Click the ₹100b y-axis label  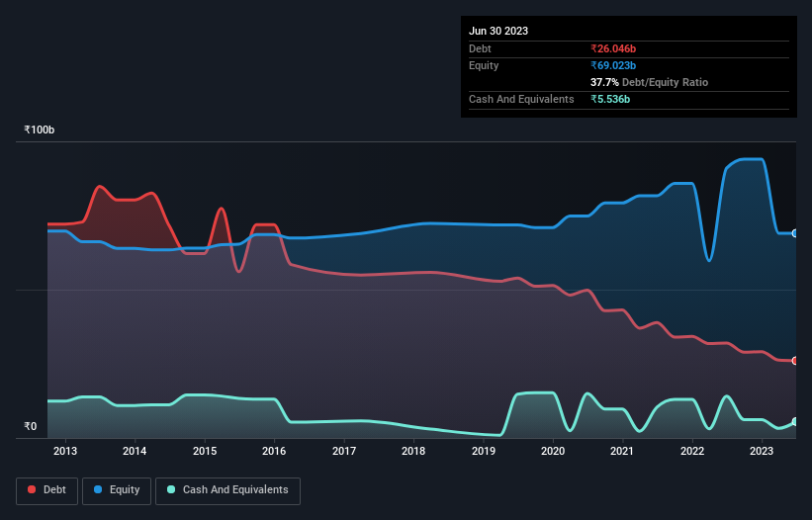coord(39,130)
